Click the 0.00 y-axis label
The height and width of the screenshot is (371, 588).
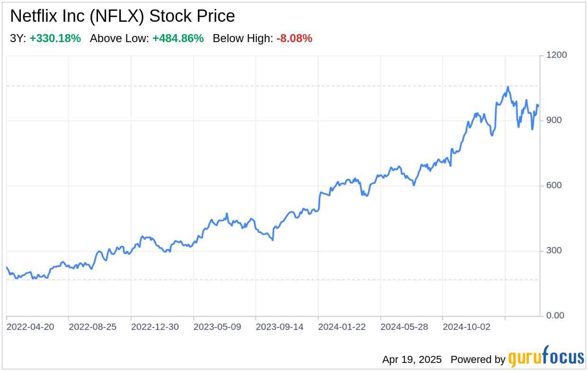[x=555, y=316]
